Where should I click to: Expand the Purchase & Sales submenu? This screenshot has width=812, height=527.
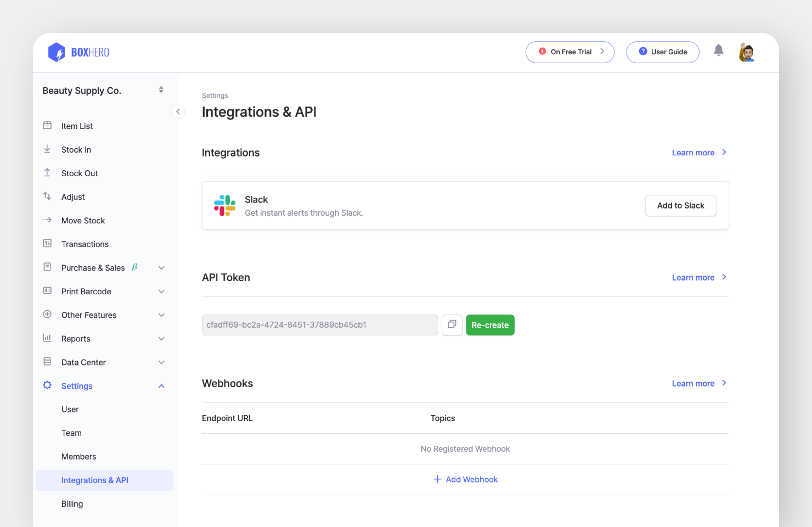[x=161, y=268]
